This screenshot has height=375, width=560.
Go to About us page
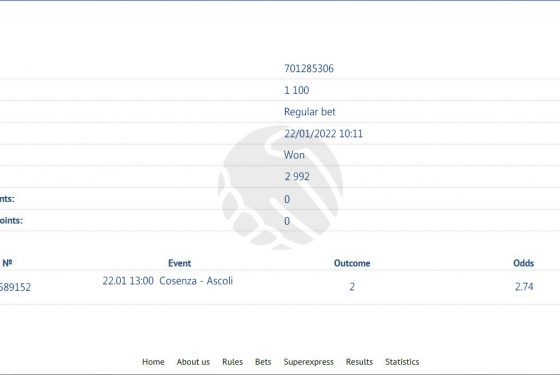click(x=193, y=362)
